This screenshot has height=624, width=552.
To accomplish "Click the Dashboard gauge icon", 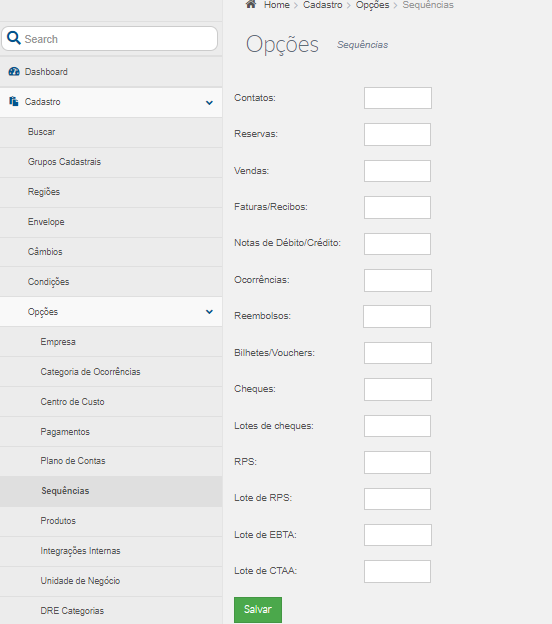I will point(14,72).
